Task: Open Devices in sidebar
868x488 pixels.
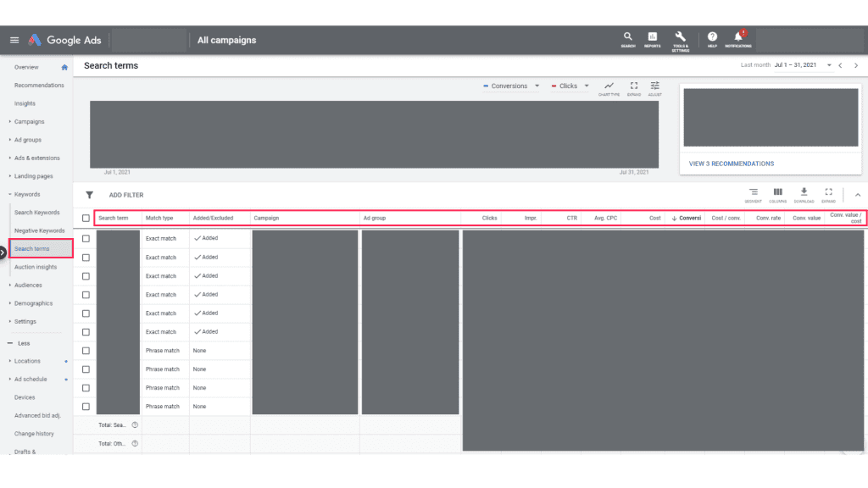Action: pyautogui.click(x=25, y=397)
